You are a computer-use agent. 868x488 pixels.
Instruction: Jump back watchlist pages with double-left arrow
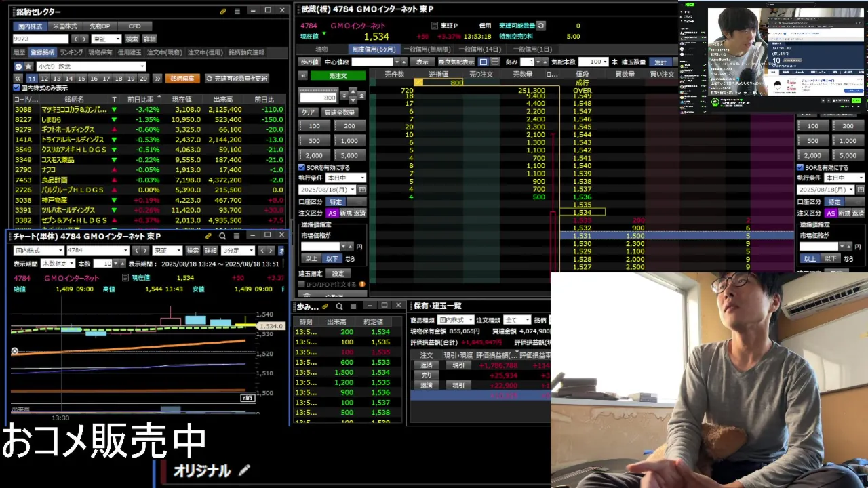pyautogui.click(x=18, y=79)
